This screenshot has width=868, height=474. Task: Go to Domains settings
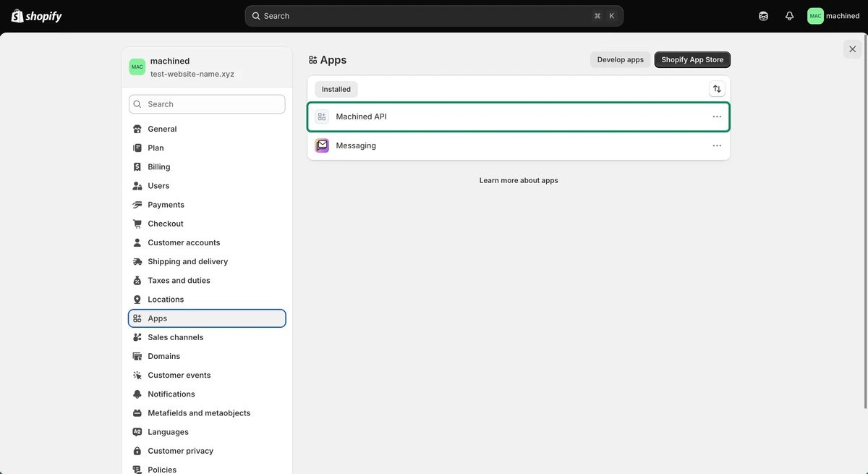[x=207, y=356]
